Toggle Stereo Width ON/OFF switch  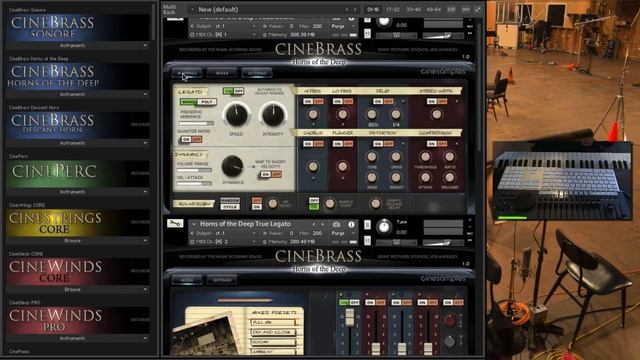[437, 101]
